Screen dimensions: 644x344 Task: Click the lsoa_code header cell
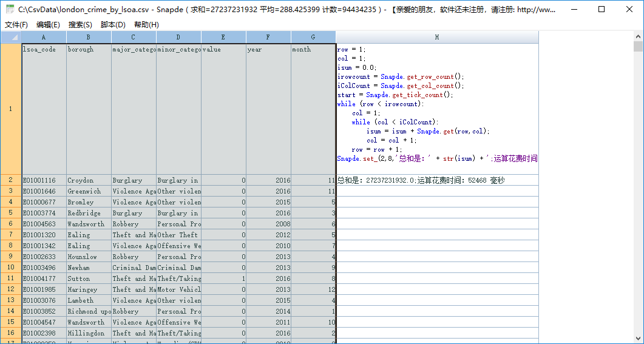point(44,109)
